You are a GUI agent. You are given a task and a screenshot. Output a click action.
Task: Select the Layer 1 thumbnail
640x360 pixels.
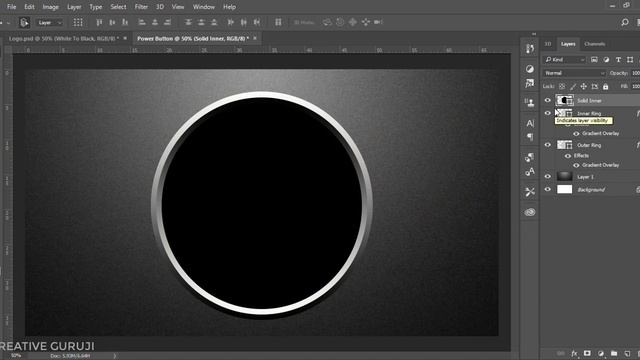pyautogui.click(x=564, y=176)
